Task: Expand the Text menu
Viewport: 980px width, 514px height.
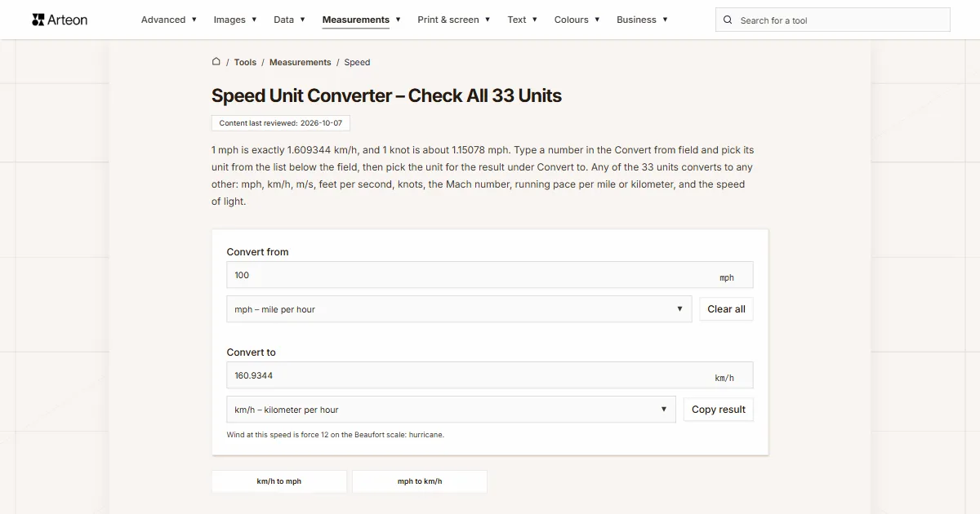Action: pyautogui.click(x=523, y=20)
